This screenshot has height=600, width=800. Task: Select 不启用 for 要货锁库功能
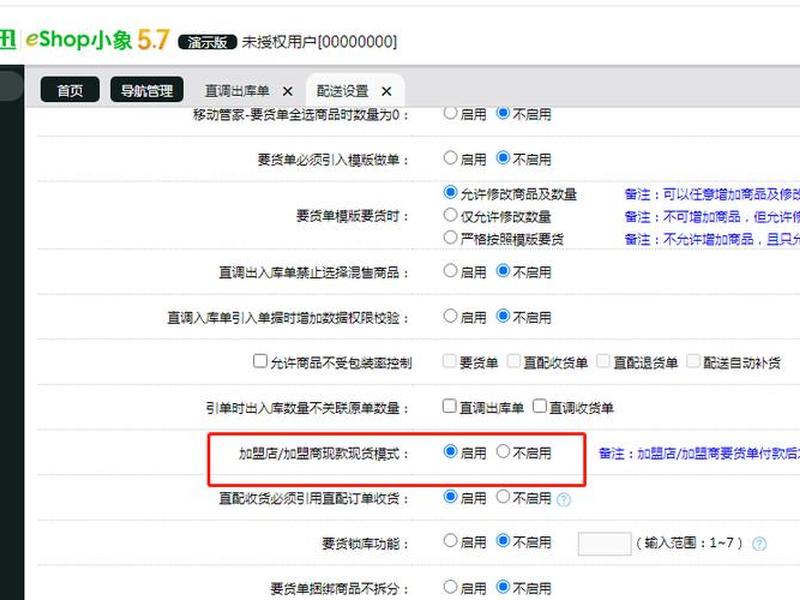click(x=503, y=540)
